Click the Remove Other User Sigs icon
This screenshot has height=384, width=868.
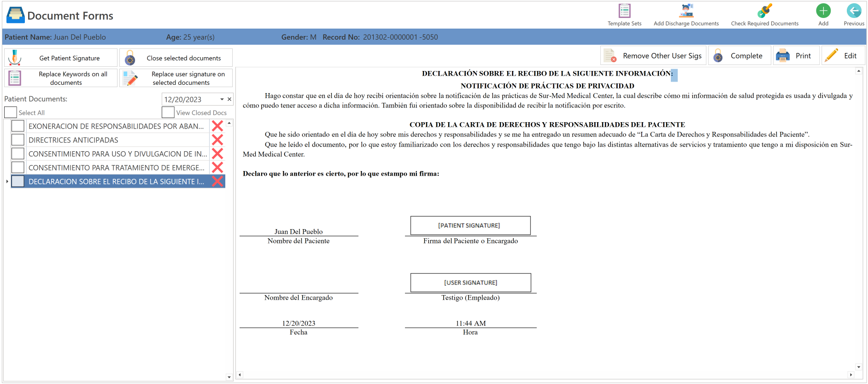pyautogui.click(x=610, y=56)
